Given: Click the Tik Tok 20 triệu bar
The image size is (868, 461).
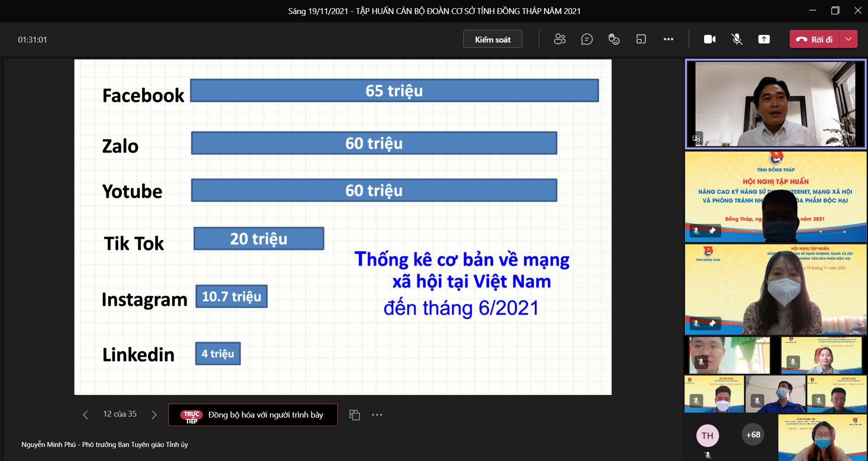Looking at the screenshot, I should [x=259, y=238].
